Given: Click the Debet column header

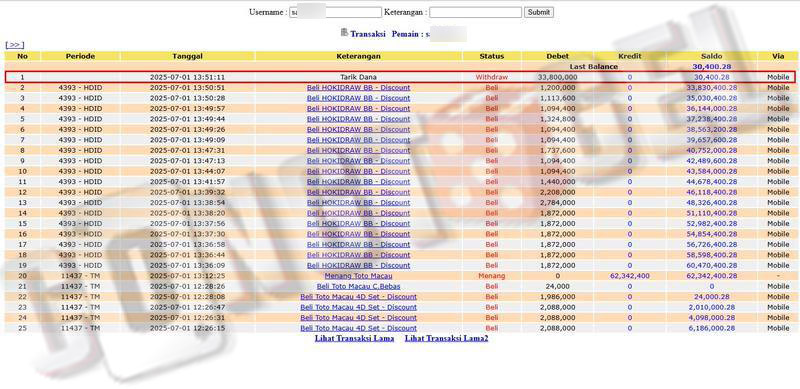Looking at the screenshot, I should tap(558, 56).
